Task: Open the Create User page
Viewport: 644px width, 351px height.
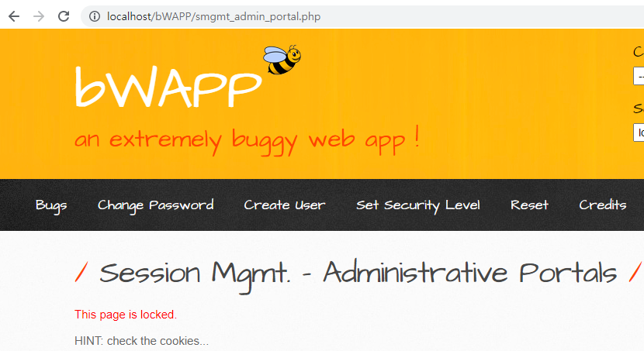Action: (x=285, y=205)
